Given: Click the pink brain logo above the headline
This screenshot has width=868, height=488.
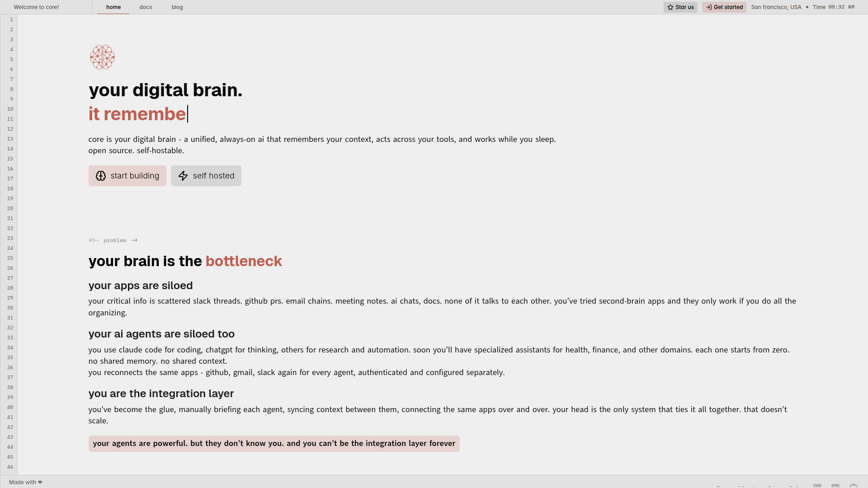Looking at the screenshot, I should pyautogui.click(x=102, y=57).
